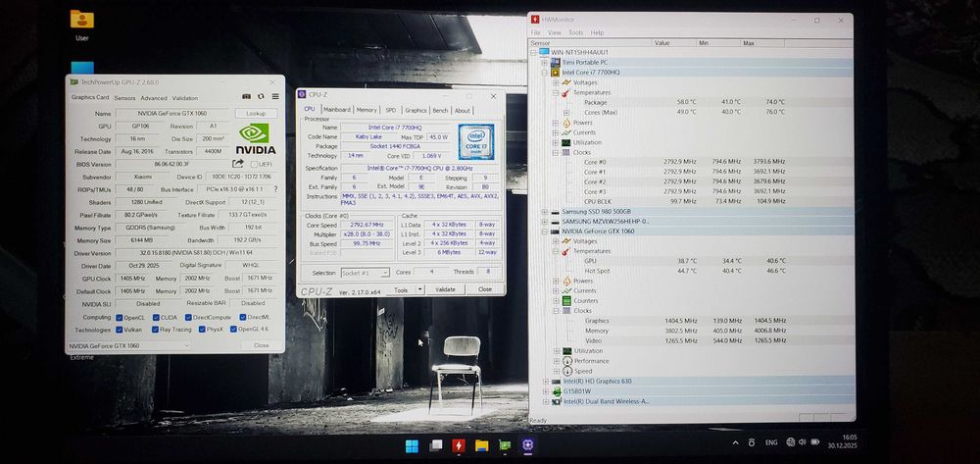The width and height of the screenshot is (980, 464).
Task: Toggle the PhysX checkbox
Action: [202, 330]
